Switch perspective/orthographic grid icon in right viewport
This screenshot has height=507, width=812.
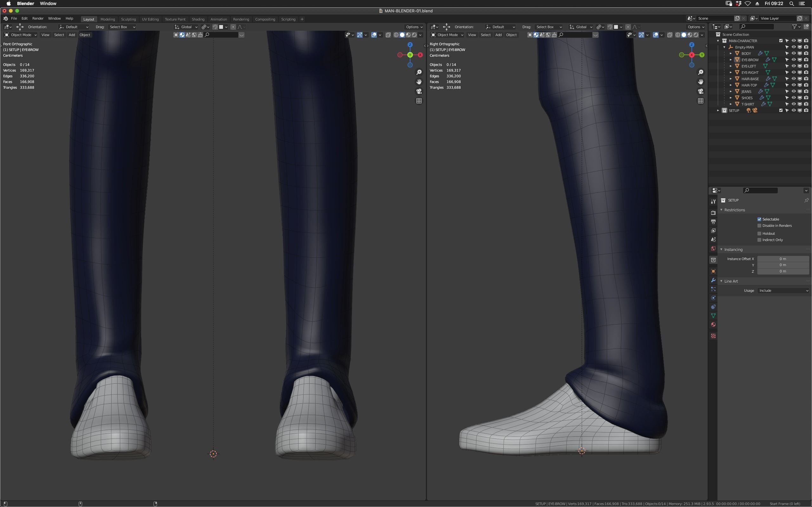[x=701, y=101]
